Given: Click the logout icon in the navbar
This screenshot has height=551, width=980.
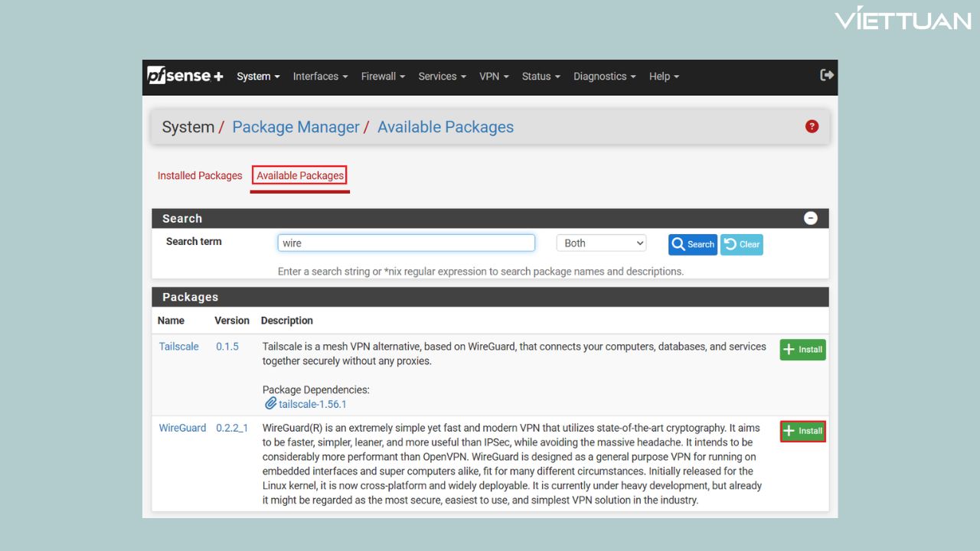Looking at the screenshot, I should tap(826, 75).
